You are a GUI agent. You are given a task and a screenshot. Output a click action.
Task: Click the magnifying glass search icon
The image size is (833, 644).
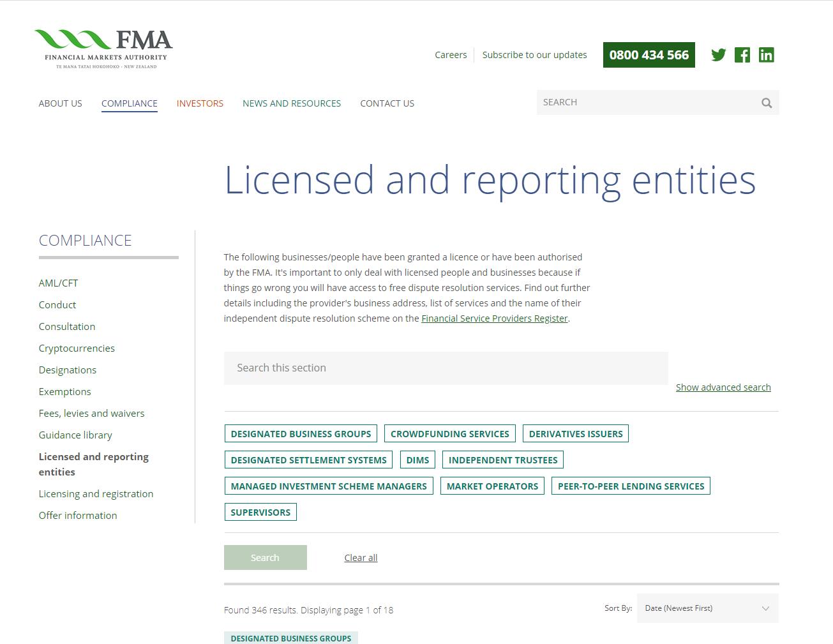point(767,103)
